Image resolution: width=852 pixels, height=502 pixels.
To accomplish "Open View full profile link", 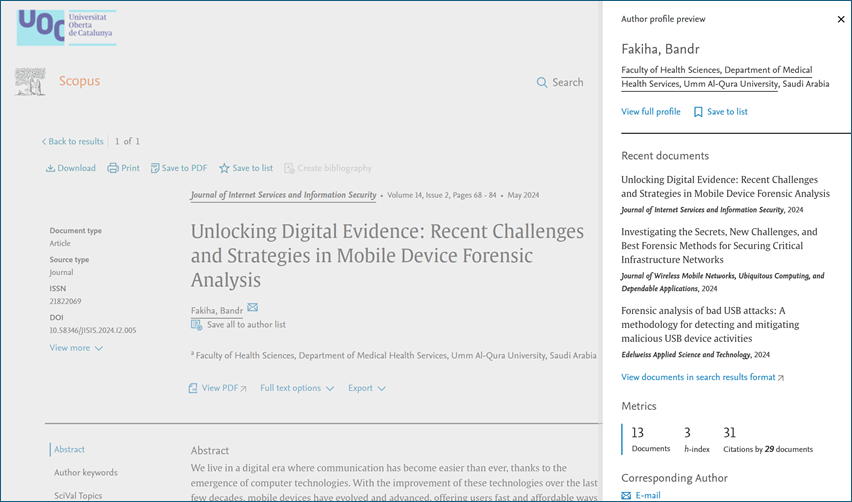I will click(x=650, y=112).
